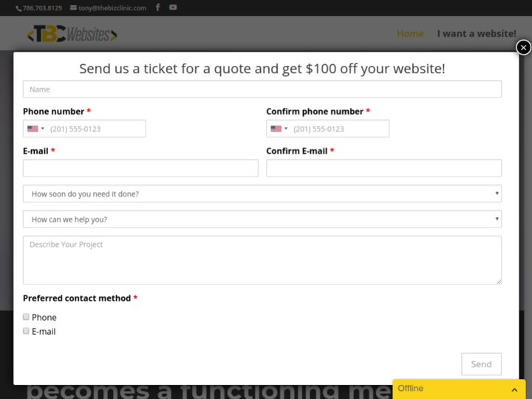Click the Confirm E-mail input field
Viewport: 532px width, 399px height.
pos(383,168)
